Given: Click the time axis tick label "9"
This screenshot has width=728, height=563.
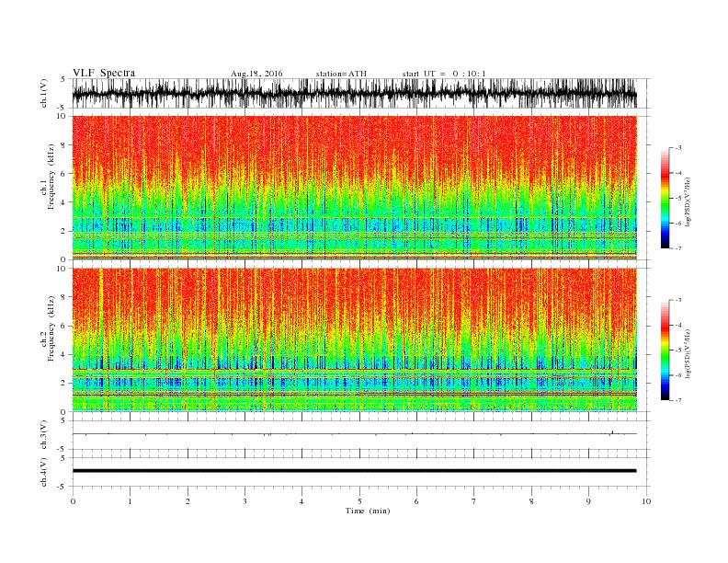Looking at the screenshot, I should 588,501.
